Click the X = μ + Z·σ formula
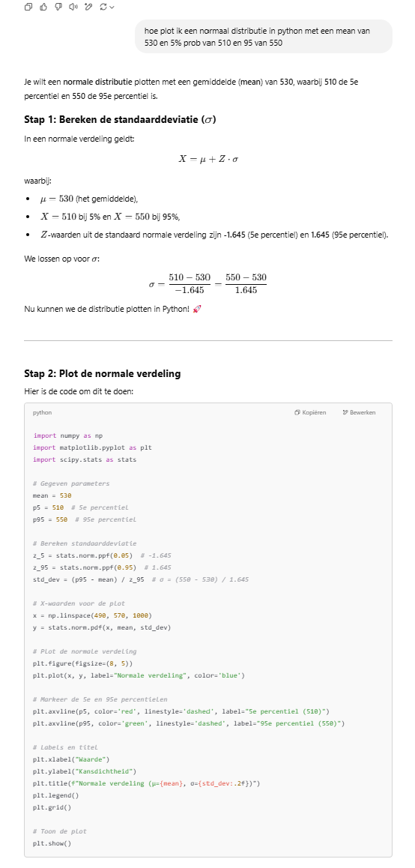 pyautogui.click(x=208, y=159)
